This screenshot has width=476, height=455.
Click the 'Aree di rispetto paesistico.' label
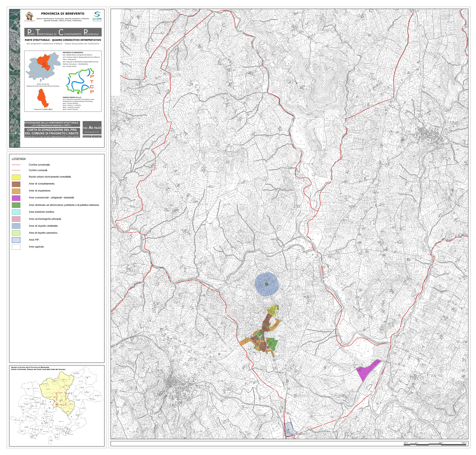coord(43,233)
